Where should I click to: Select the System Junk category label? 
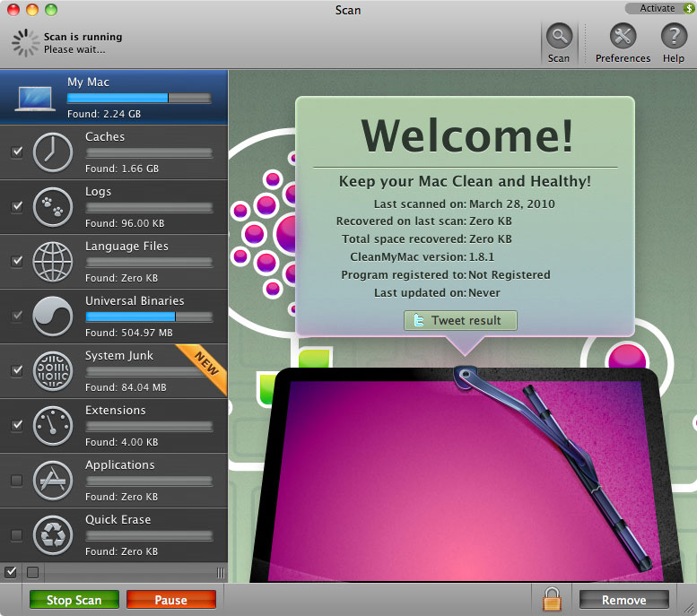(x=119, y=356)
